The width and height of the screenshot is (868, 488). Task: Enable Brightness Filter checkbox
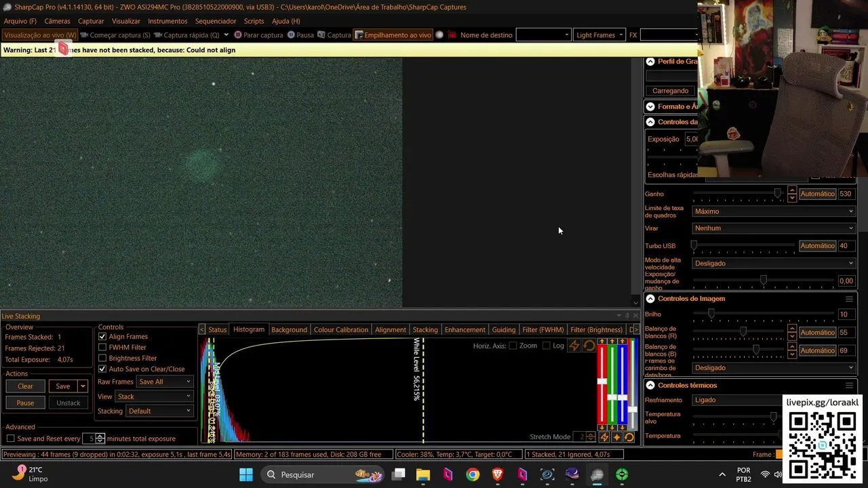(x=102, y=359)
